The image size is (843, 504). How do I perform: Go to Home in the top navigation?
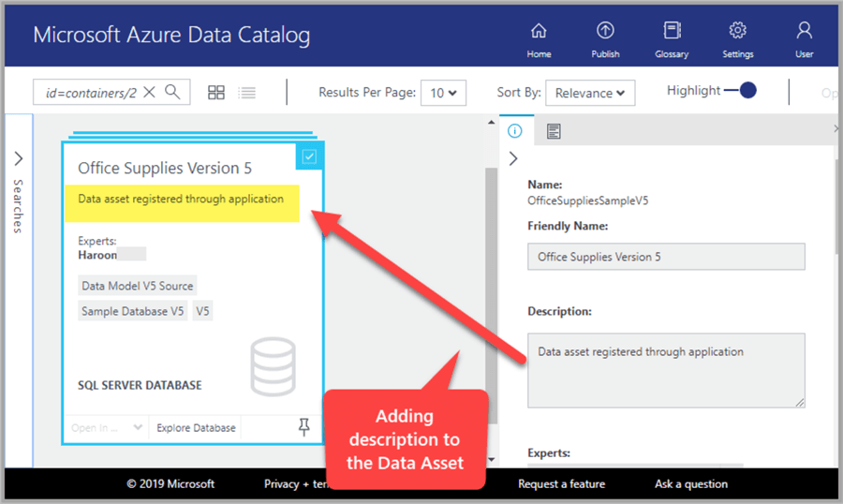click(x=539, y=39)
